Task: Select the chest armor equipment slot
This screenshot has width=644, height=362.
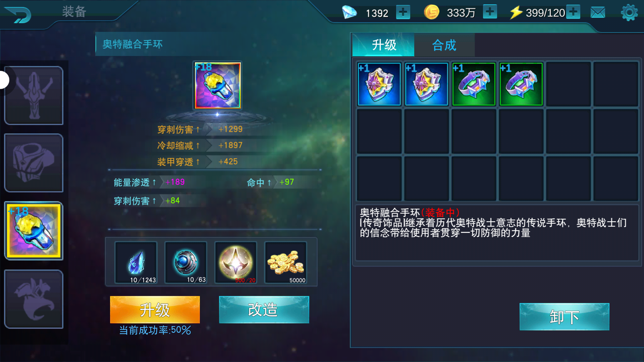Action: tap(34, 163)
